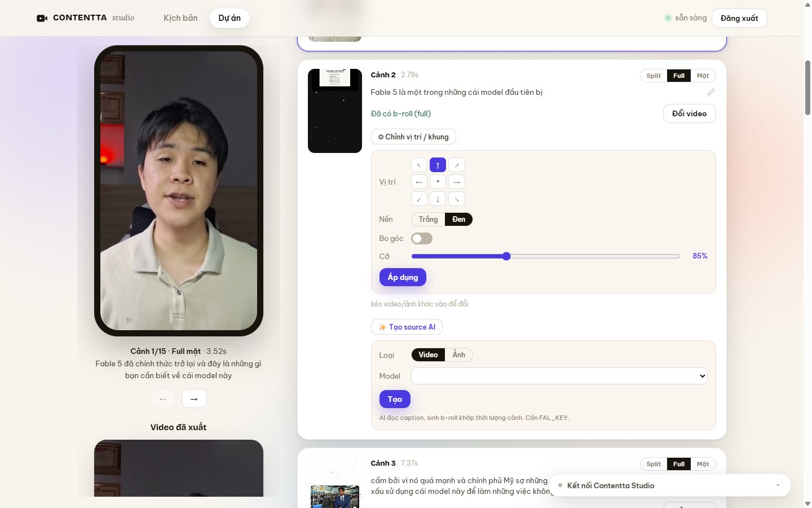Click the Áp dụng button
Viewport: 812px width, 508px height.
click(x=403, y=277)
